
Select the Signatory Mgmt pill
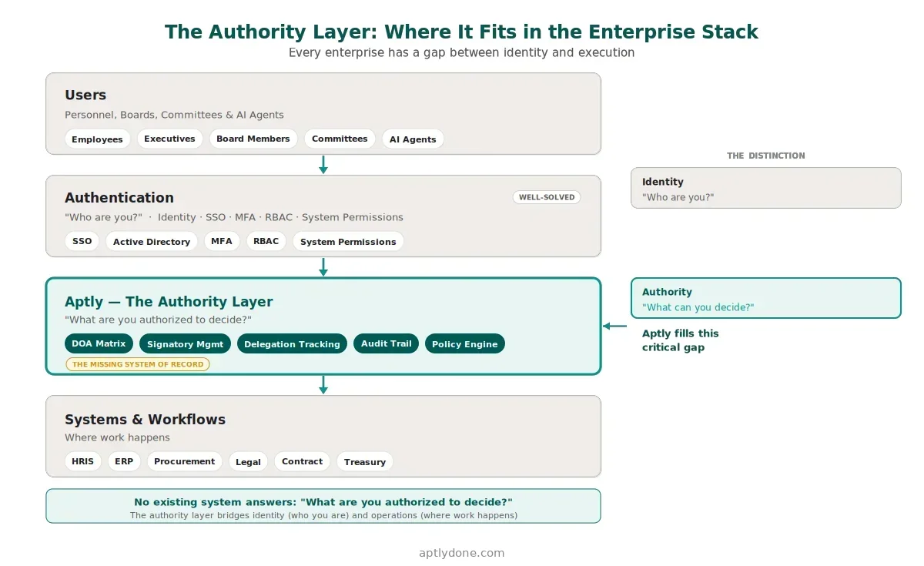pyautogui.click(x=185, y=343)
